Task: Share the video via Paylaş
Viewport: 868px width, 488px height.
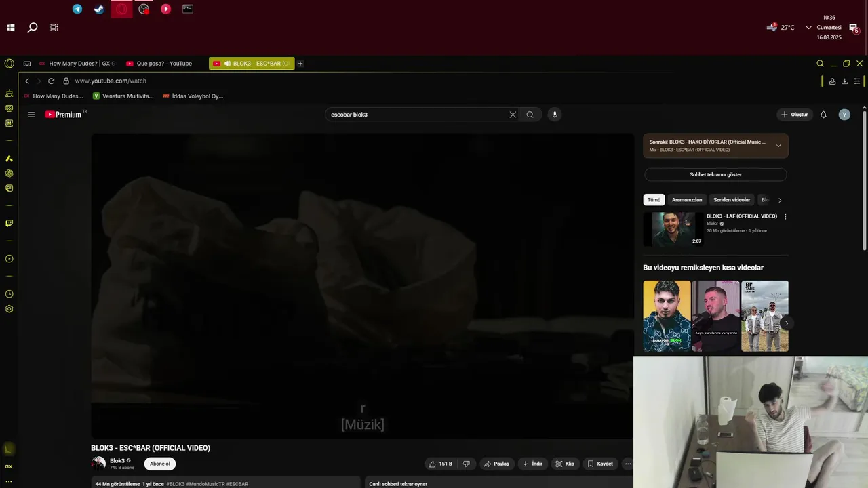Action: click(x=496, y=464)
